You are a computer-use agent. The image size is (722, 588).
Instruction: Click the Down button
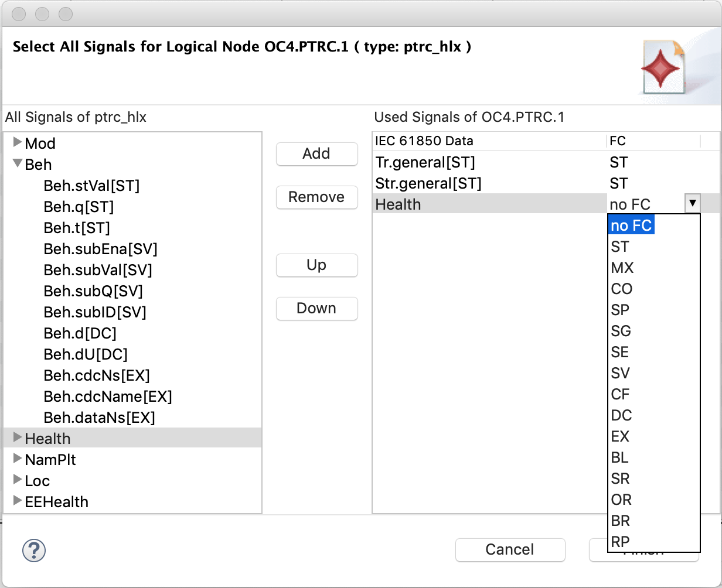(316, 309)
